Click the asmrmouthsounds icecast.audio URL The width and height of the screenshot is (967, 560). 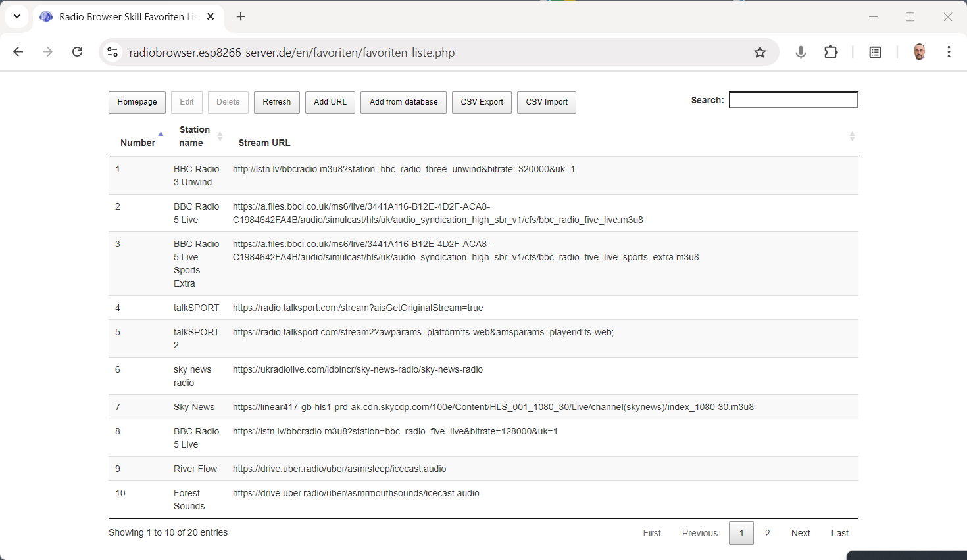[356, 493]
